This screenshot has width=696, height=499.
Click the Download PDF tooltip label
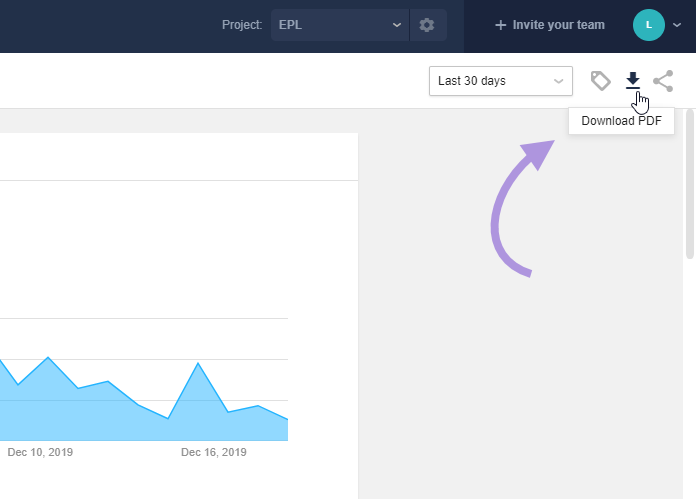(x=621, y=121)
